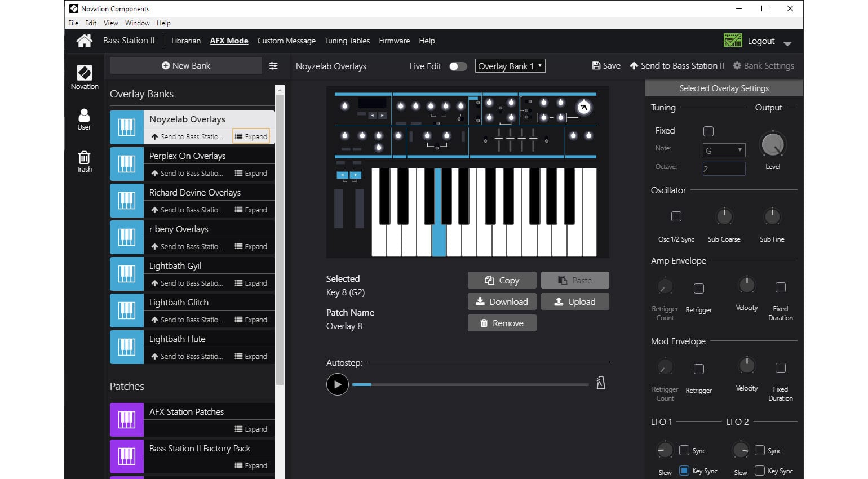
Task: Click the Remove button for Overlay 8
Action: (502, 323)
